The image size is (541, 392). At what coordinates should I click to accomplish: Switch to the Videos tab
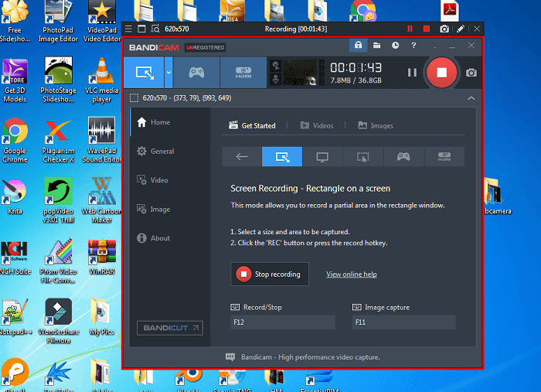pos(317,125)
